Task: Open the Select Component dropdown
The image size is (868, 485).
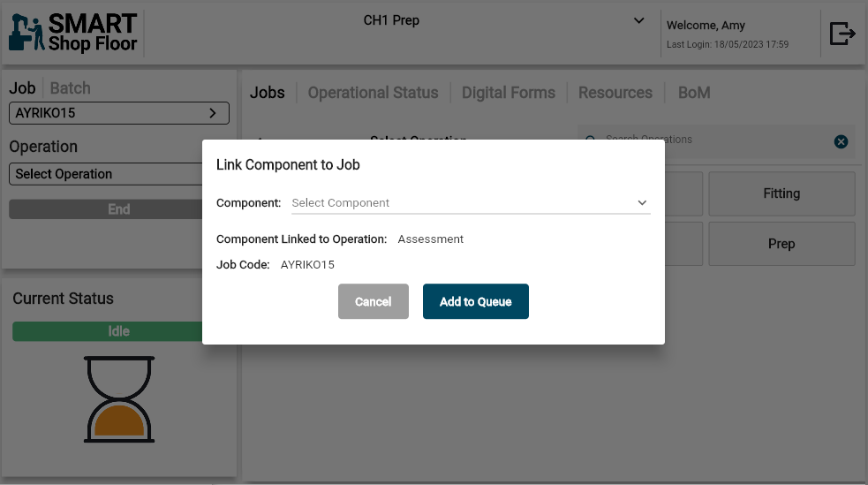Action: point(470,203)
